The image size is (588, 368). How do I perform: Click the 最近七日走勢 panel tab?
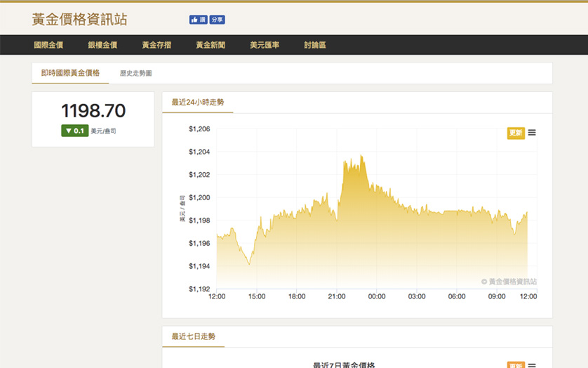click(x=194, y=336)
